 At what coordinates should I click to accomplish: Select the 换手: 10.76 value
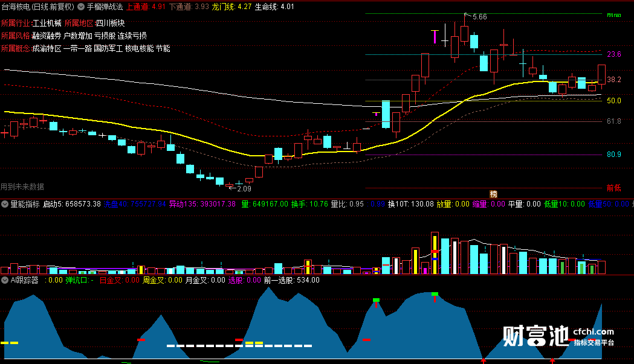click(309, 204)
